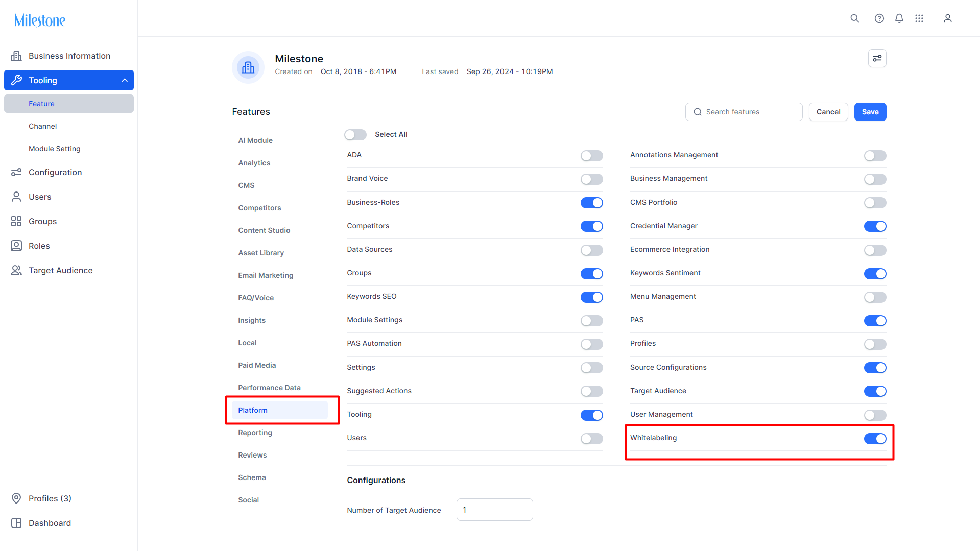The image size is (980, 551).
Task: Open Profiles (3) in sidebar
Action: click(69, 498)
